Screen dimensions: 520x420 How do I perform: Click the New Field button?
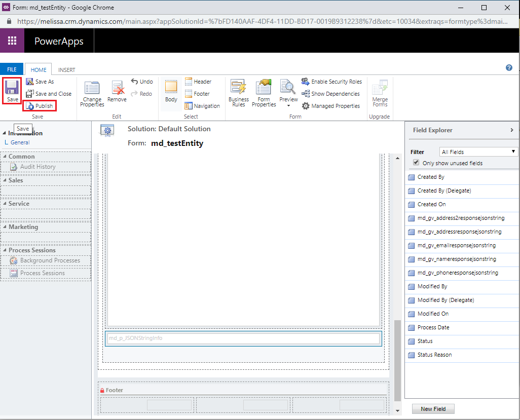(433, 409)
